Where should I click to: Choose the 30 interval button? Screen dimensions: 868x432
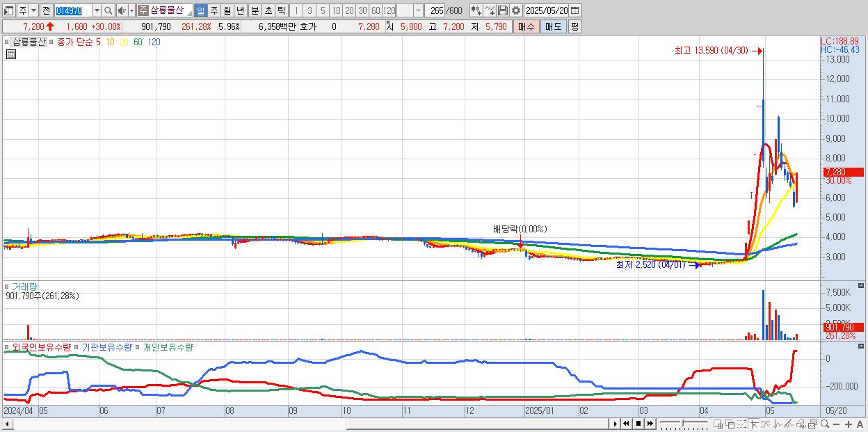[362, 10]
